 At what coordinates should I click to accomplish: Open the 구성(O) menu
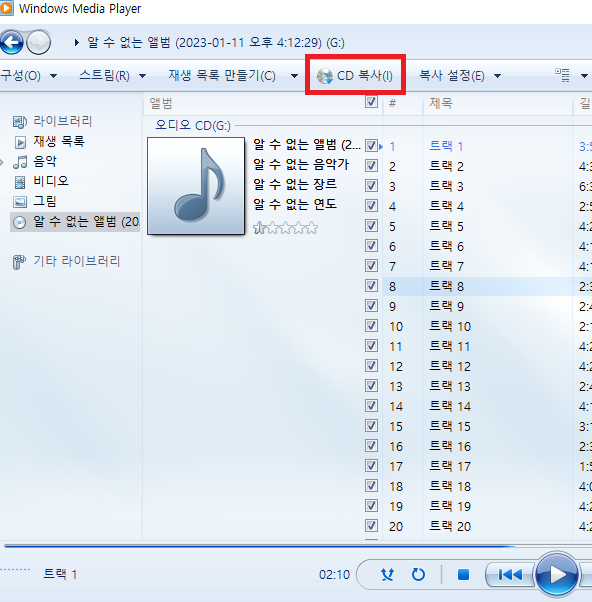(x=20, y=76)
